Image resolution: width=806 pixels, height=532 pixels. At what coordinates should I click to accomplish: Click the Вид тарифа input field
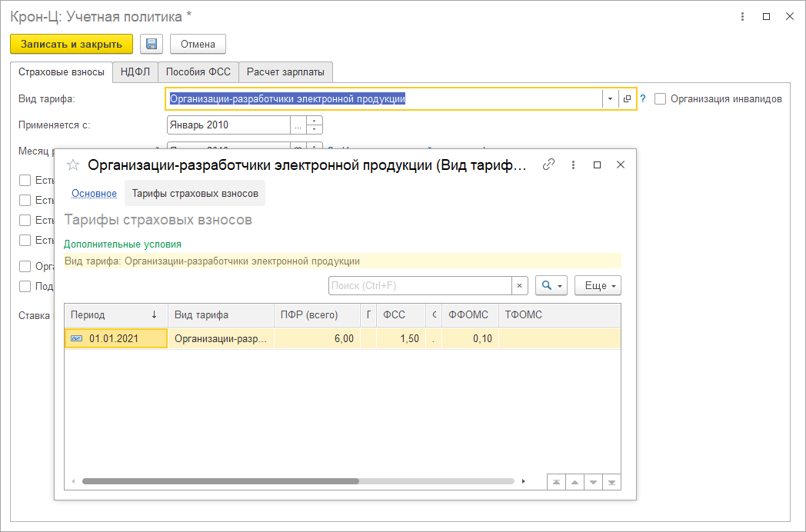click(x=385, y=98)
